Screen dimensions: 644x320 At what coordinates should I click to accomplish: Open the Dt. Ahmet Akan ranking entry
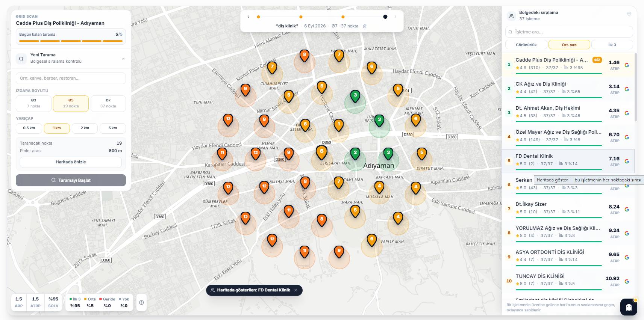(x=568, y=113)
